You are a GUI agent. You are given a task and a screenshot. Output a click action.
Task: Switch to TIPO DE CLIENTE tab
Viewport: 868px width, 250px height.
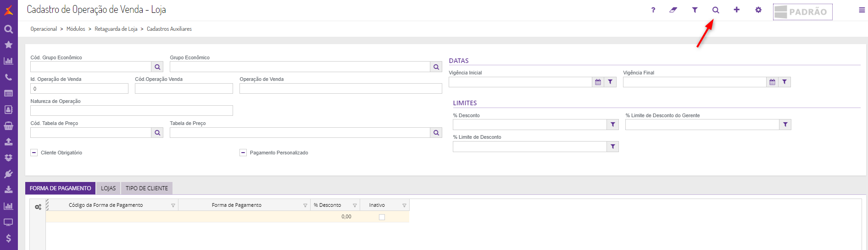point(147,188)
